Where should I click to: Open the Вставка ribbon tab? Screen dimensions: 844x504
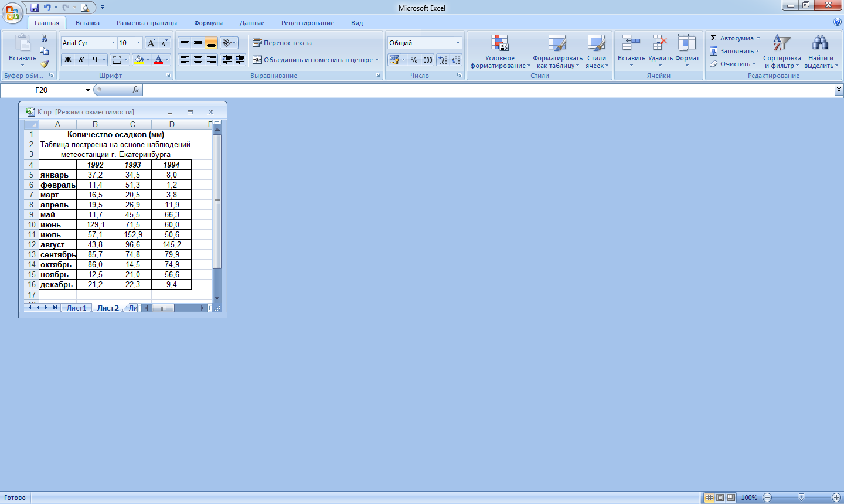[87, 23]
